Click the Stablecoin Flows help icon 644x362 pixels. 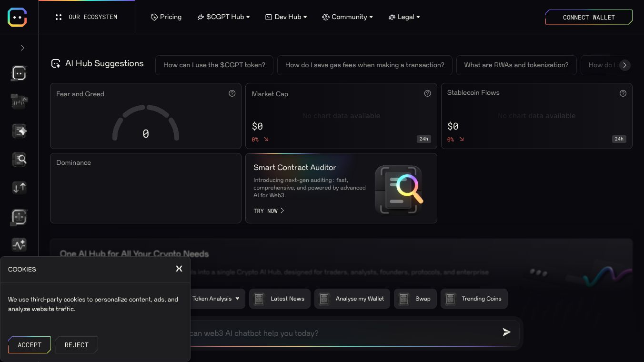click(623, 93)
